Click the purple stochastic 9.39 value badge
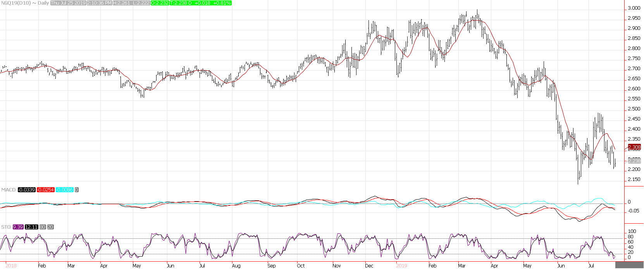644x269 pixels. 18,227
